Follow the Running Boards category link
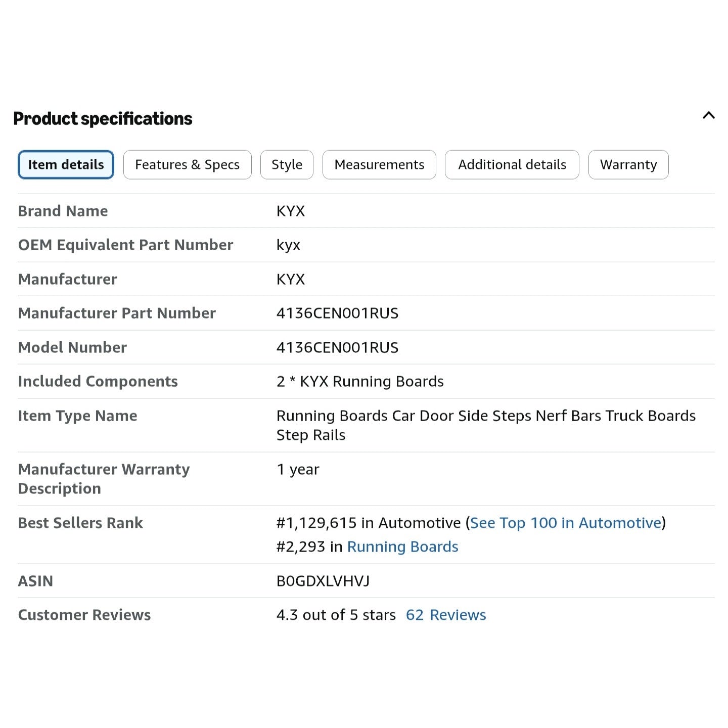This screenshot has width=728, height=728. pyautogui.click(x=402, y=547)
